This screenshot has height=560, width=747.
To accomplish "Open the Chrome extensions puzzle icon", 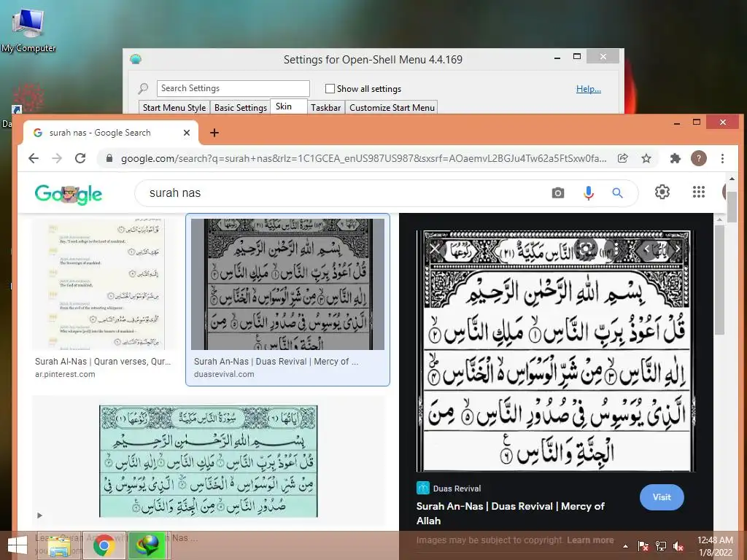I will click(675, 158).
